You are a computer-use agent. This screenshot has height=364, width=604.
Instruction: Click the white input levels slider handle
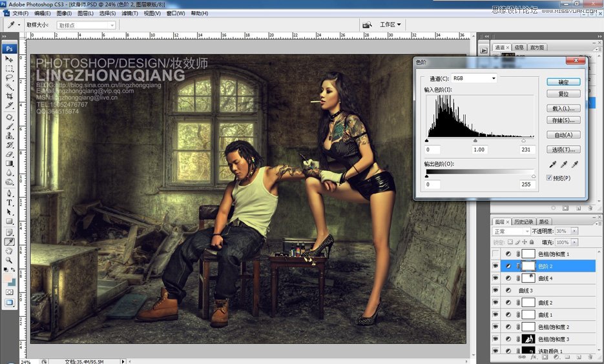click(523, 140)
